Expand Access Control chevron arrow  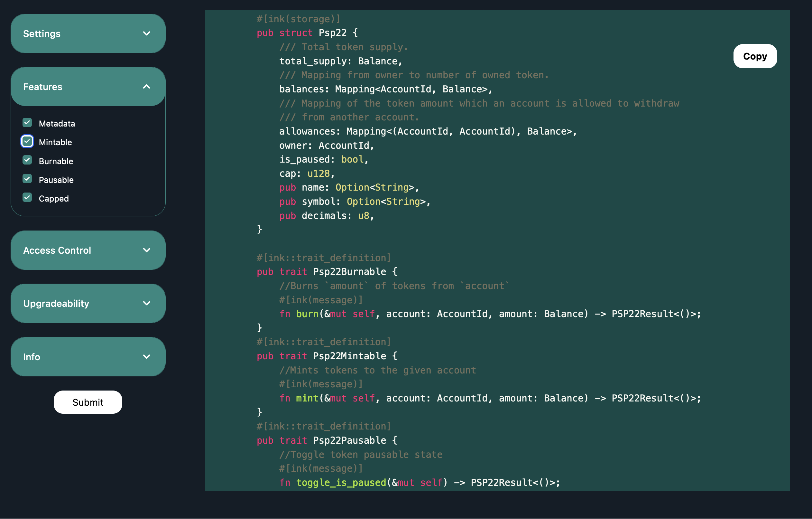pos(146,250)
